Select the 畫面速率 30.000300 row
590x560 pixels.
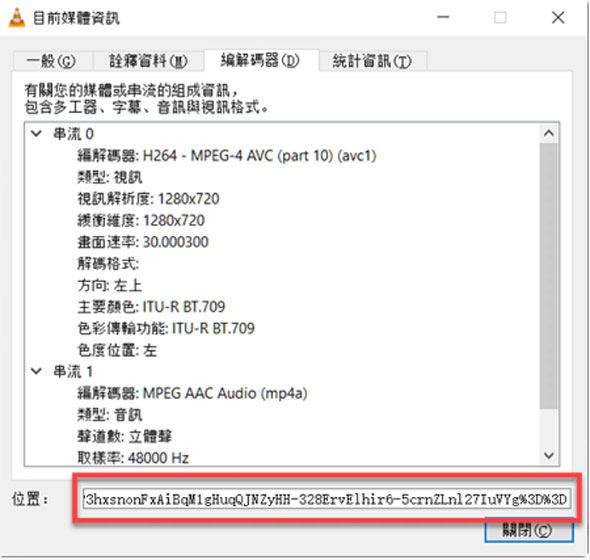(143, 242)
